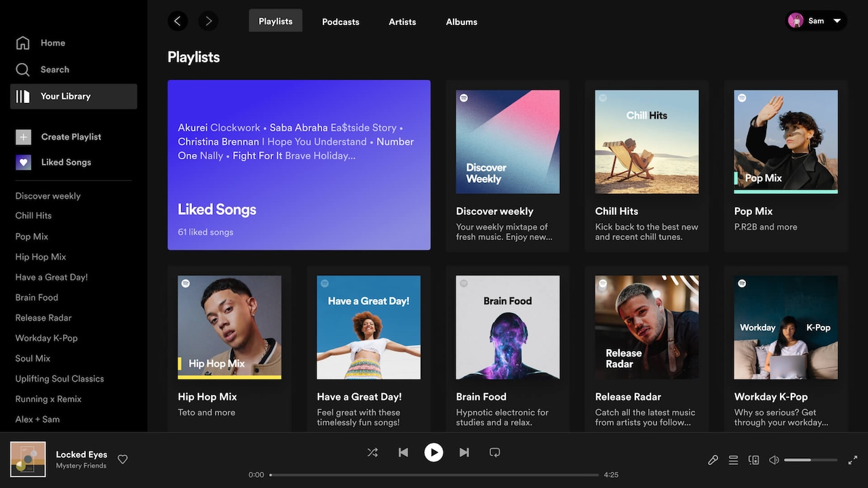This screenshot has height=488, width=868.
Task: Play the current track
Action: 434,452
